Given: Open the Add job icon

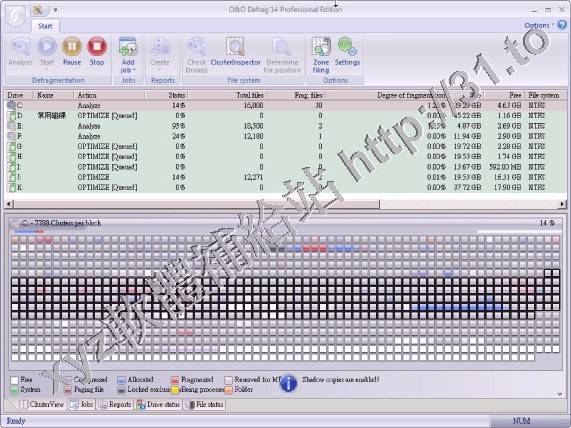Looking at the screenshot, I should coord(128,47).
